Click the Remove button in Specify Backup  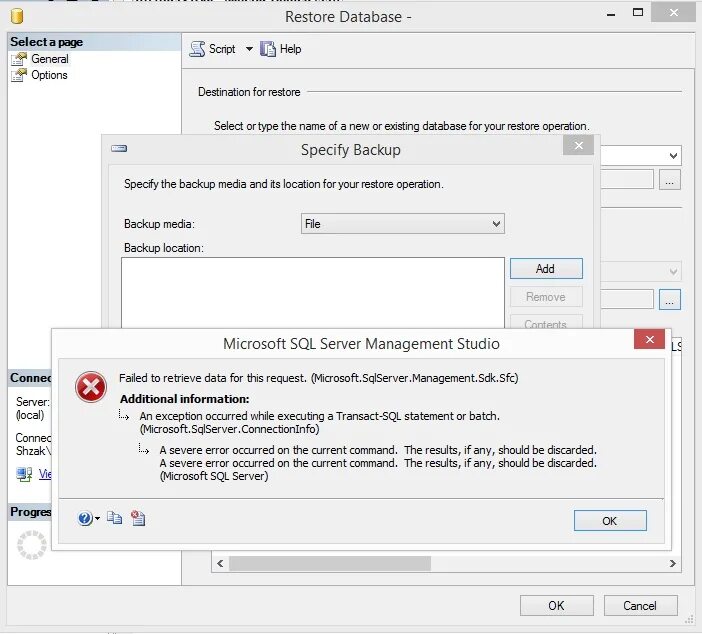546,296
